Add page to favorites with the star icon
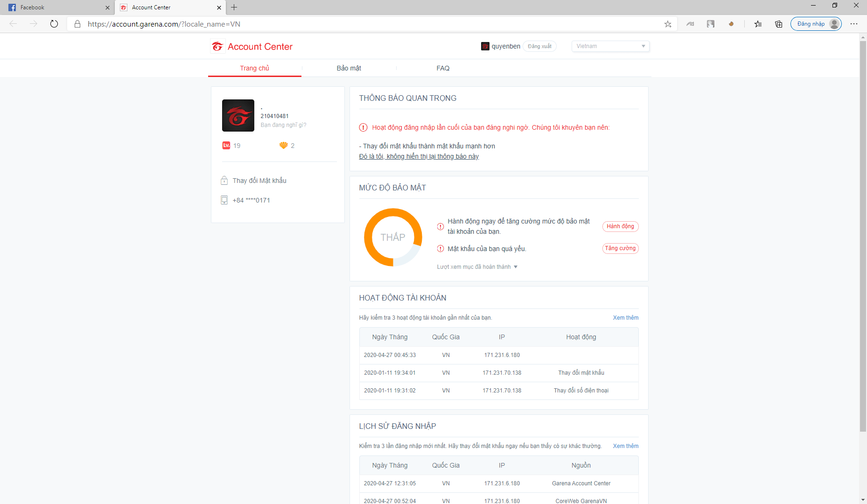 coord(668,24)
